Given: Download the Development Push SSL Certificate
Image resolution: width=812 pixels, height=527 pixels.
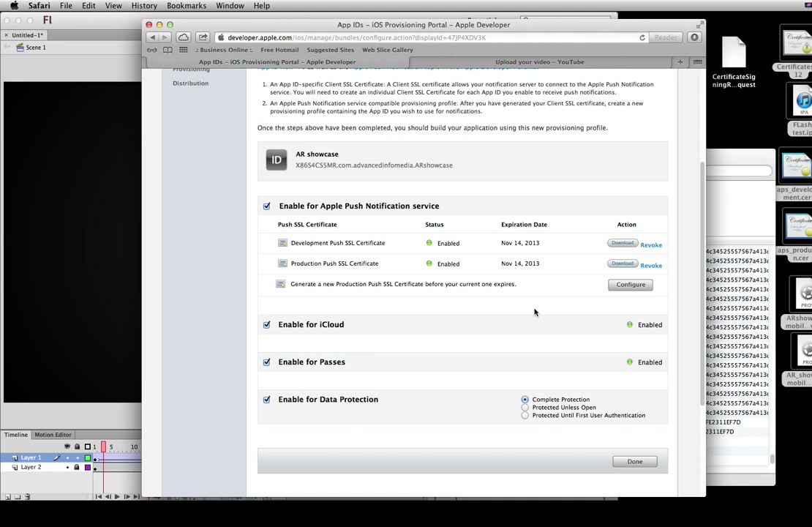Looking at the screenshot, I should click(x=623, y=243).
